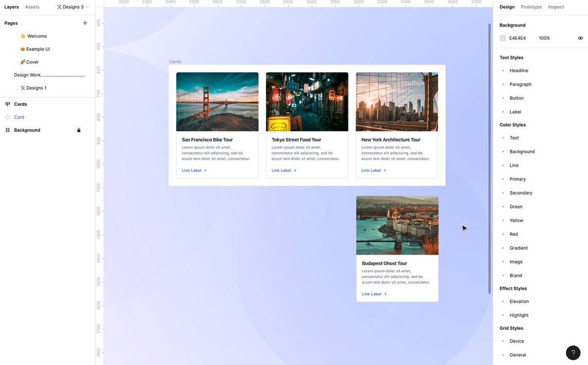The width and height of the screenshot is (588, 365).
Task: Expand the Button text style
Action: pos(503,98)
